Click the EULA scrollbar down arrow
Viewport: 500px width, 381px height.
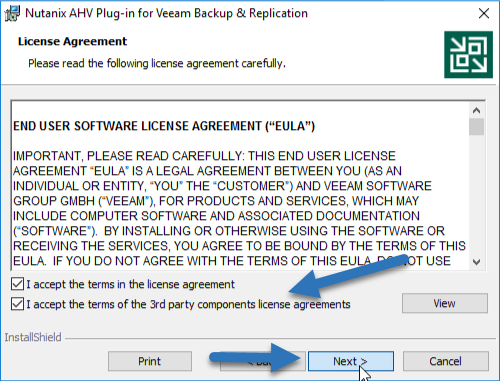coord(476,262)
